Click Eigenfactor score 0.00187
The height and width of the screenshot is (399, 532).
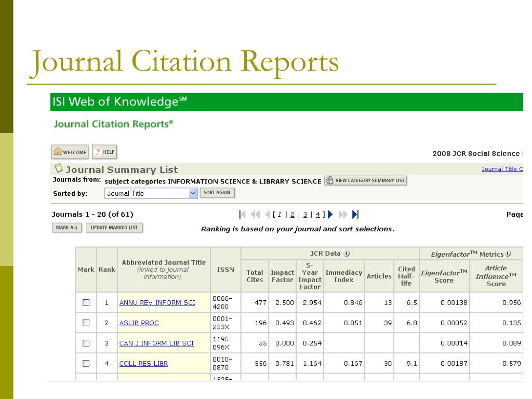(454, 364)
